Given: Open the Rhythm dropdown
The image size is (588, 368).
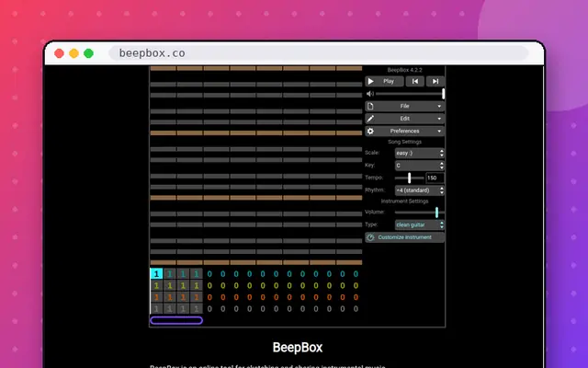Looking at the screenshot, I should click(x=420, y=190).
